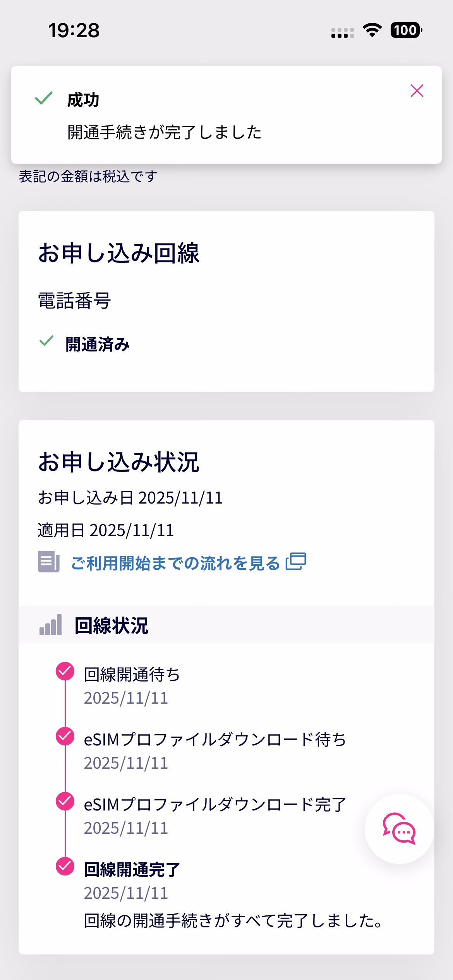
Task: Tap the お申し込み状況 heading
Action: pos(118,462)
